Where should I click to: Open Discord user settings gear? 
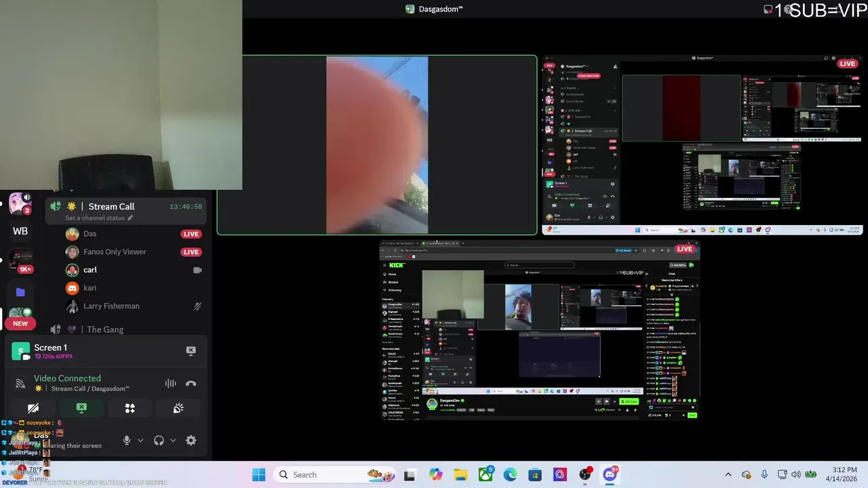coord(191,441)
